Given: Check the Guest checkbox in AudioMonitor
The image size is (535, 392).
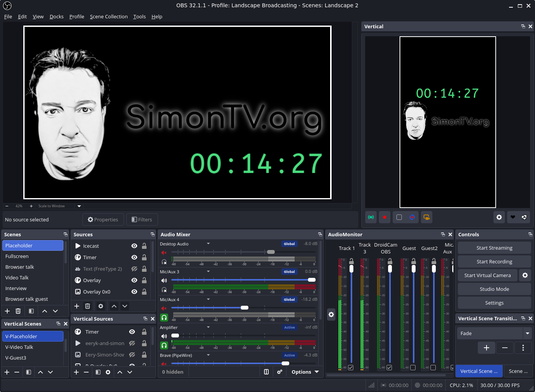Looking at the screenshot, I should click(x=413, y=368).
